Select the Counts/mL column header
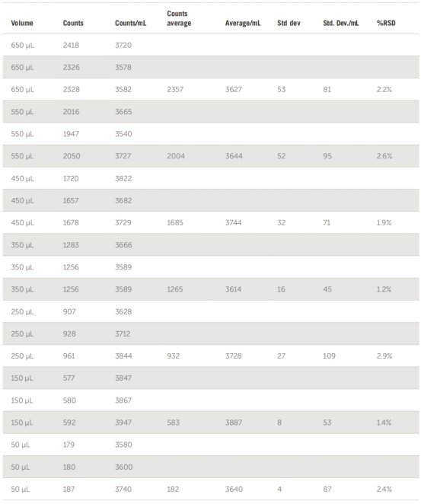The width and height of the screenshot is (421, 504). pos(130,23)
